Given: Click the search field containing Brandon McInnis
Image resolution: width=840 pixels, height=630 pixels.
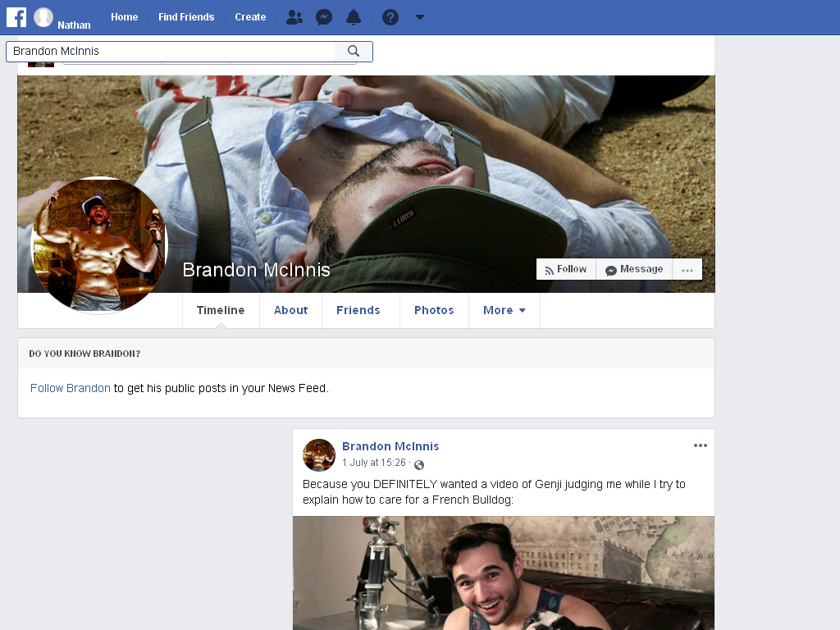Looking at the screenshot, I should click(171, 52).
